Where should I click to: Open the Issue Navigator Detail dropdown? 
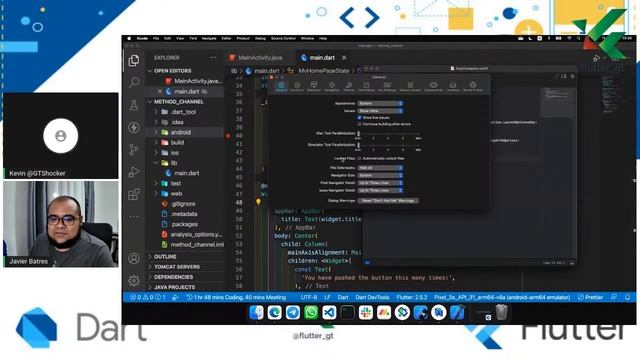tap(380, 190)
